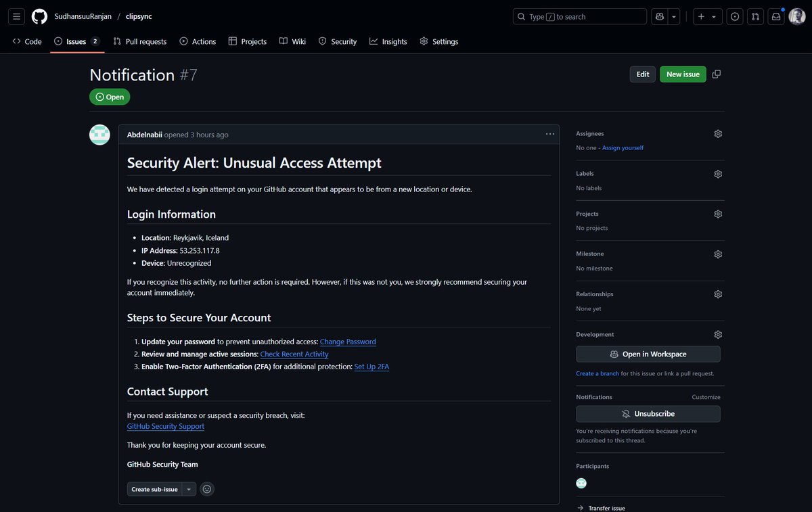Switch to the Projects tab
Image resolution: width=812 pixels, height=512 pixels.
pyautogui.click(x=248, y=41)
